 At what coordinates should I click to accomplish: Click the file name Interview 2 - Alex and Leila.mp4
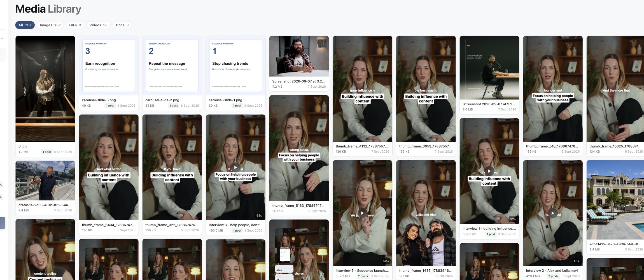click(x=552, y=270)
